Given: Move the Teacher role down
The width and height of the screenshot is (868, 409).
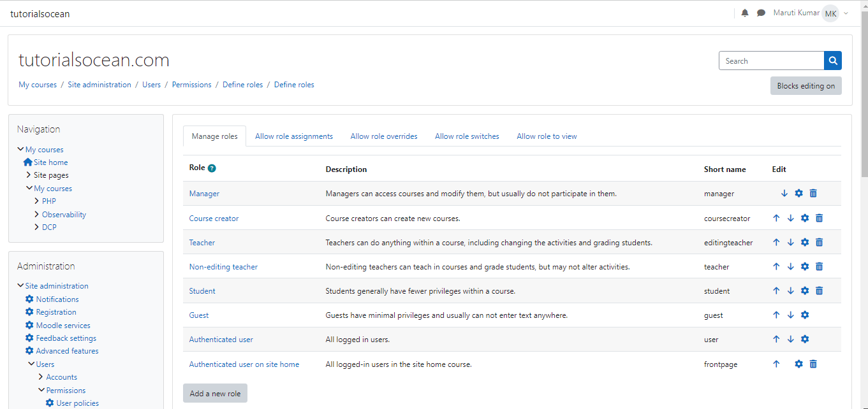Looking at the screenshot, I should coord(790,242).
